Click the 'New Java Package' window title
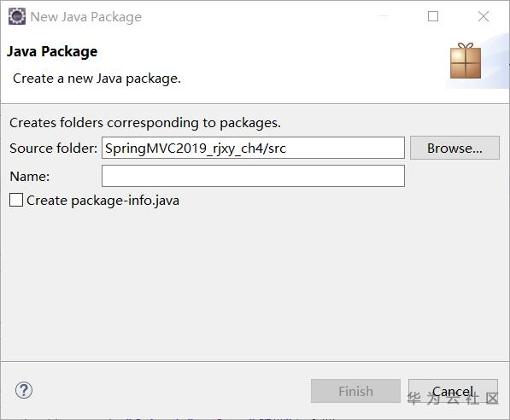This screenshot has width=510, height=420. point(86,17)
